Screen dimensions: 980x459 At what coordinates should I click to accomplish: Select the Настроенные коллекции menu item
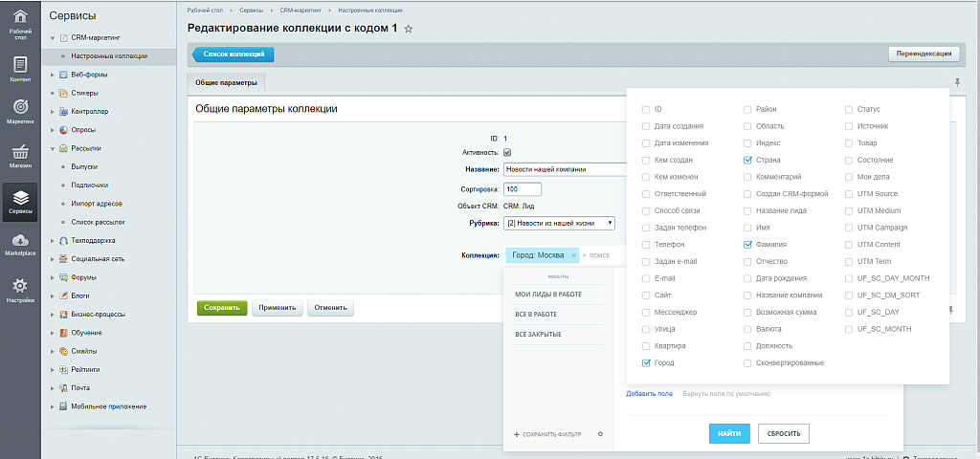pyautogui.click(x=109, y=56)
